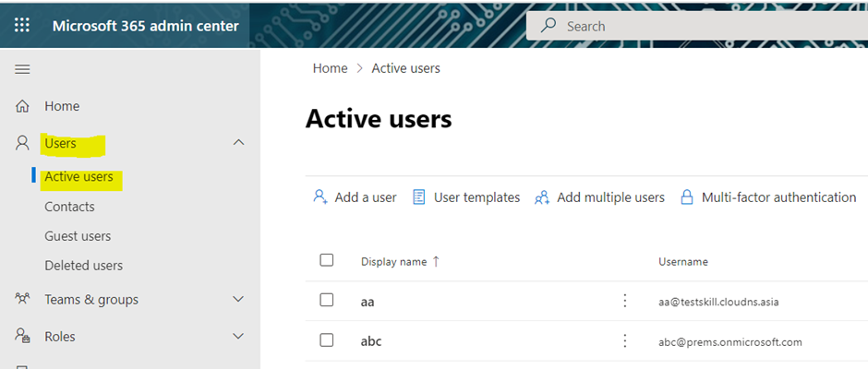
Task: Open Contacts under Users
Action: click(70, 207)
